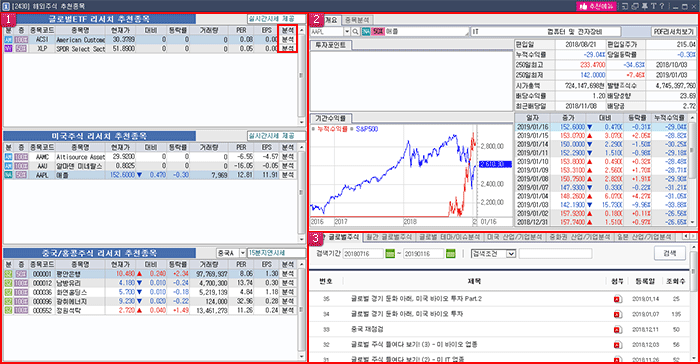The height and width of the screenshot is (364, 700).
Task: Expand the AAPL ticker code dropdown
Action: point(347,32)
